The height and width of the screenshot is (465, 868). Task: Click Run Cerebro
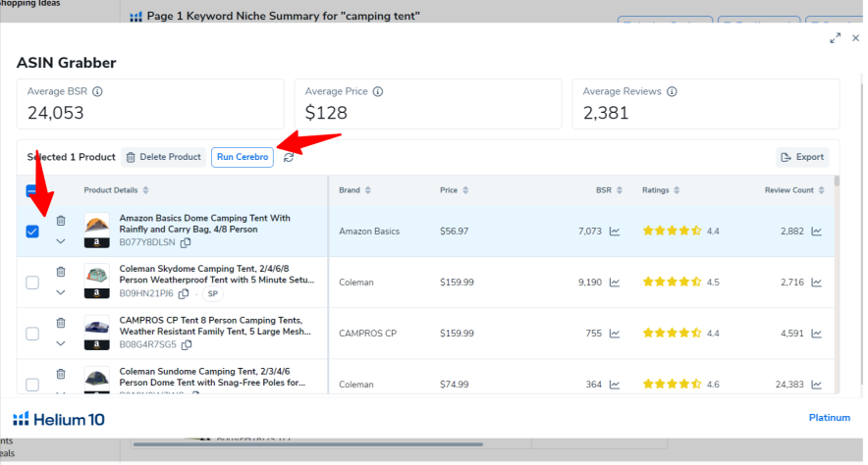[243, 157]
